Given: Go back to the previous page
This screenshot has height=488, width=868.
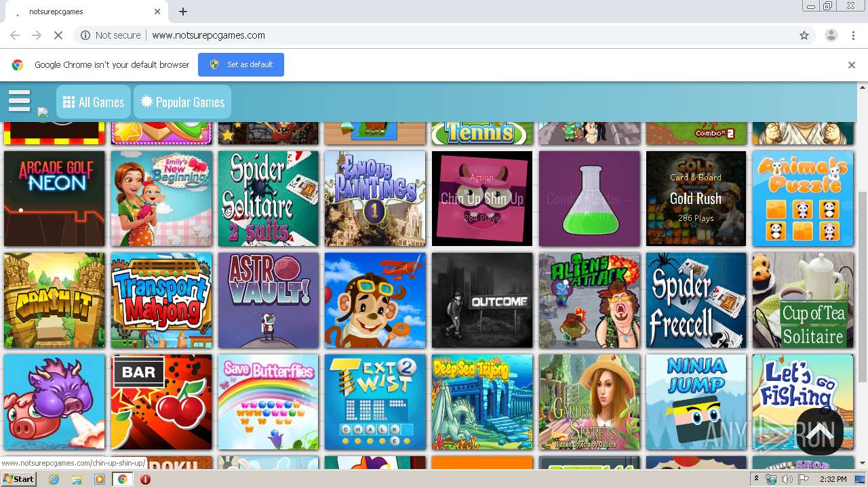Looking at the screenshot, I should (x=15, y=35).
